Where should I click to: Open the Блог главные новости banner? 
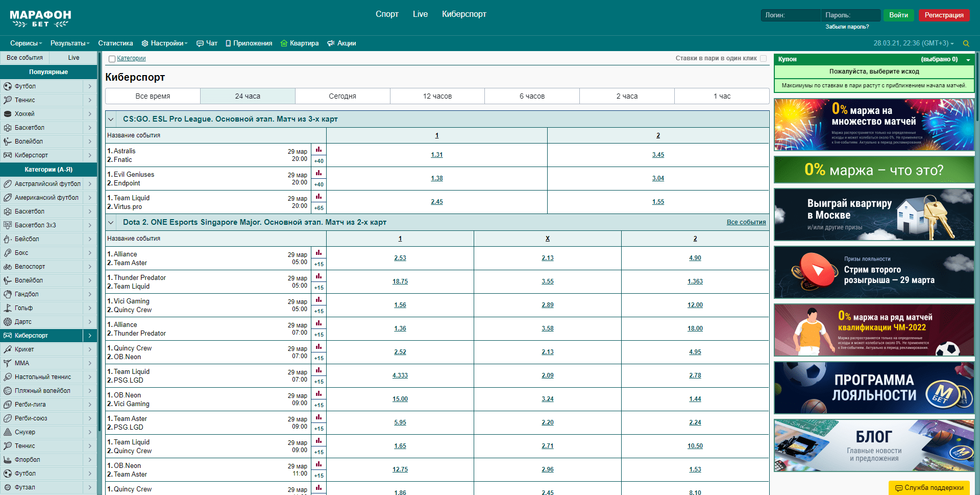[x=874, y=445]
